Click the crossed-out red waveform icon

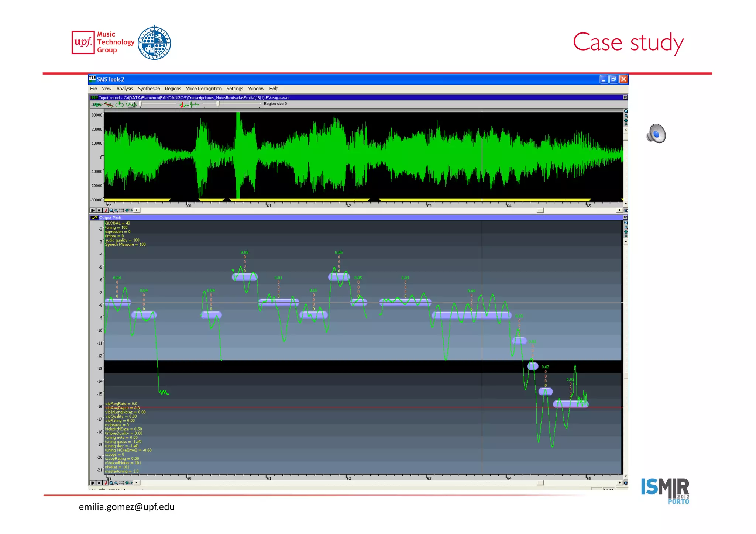109,104
